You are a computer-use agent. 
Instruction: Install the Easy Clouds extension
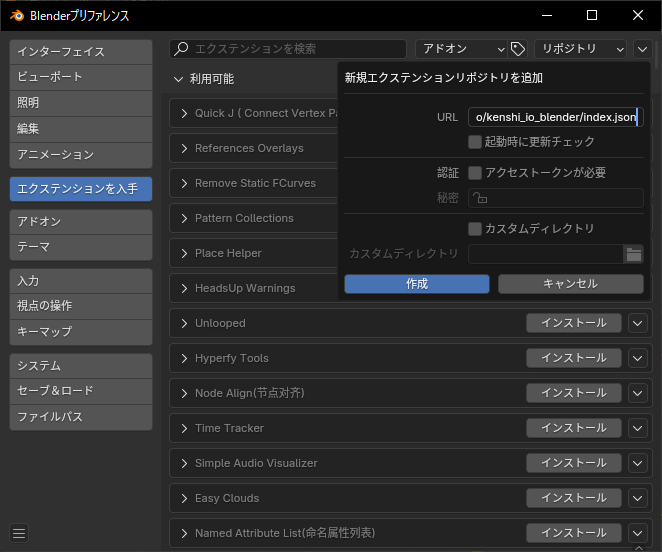click(x=574, y=498)
